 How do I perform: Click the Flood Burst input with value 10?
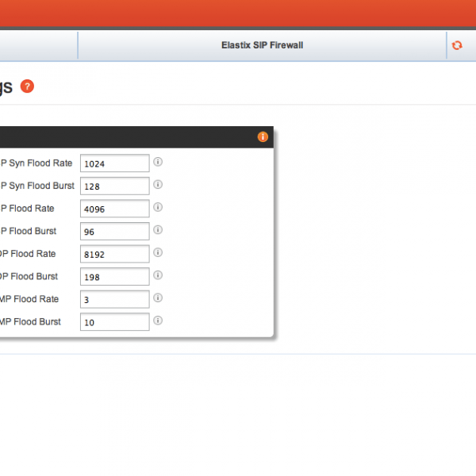(x=115, y=322)
